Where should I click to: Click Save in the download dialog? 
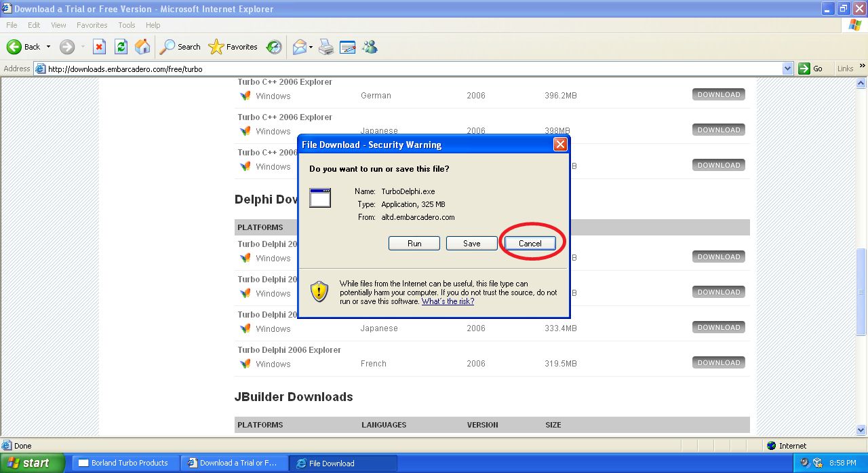tap(472, 243)
